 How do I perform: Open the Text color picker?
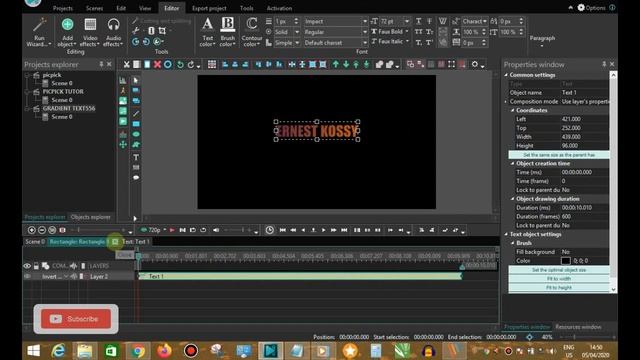[x=207, y=32]
